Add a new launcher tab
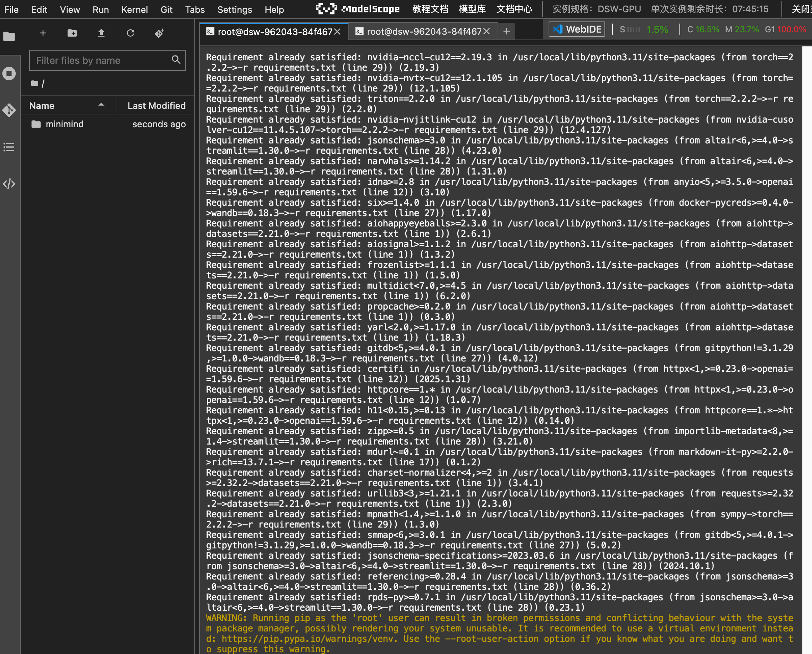The image size is (812, 654). (x=506, y=32)
